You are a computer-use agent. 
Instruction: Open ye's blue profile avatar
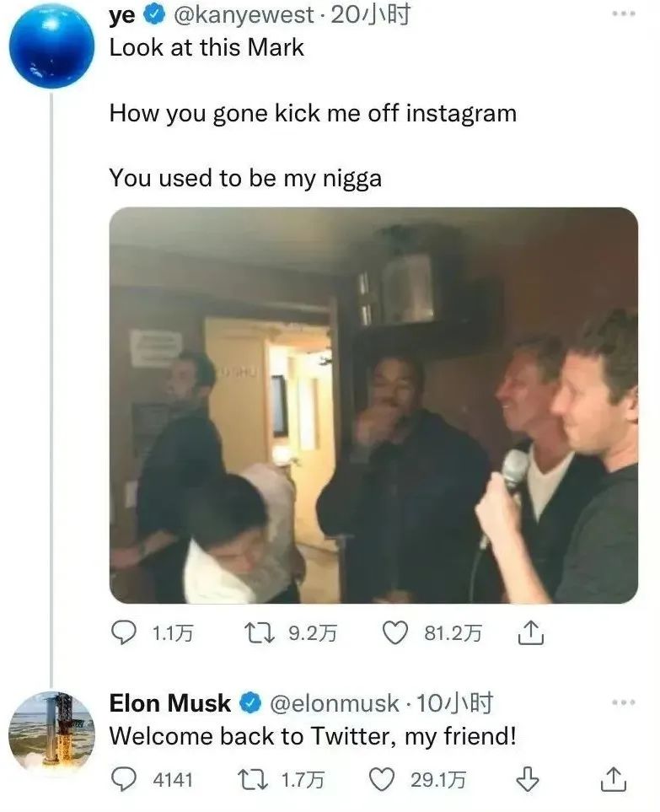point(51,46)
